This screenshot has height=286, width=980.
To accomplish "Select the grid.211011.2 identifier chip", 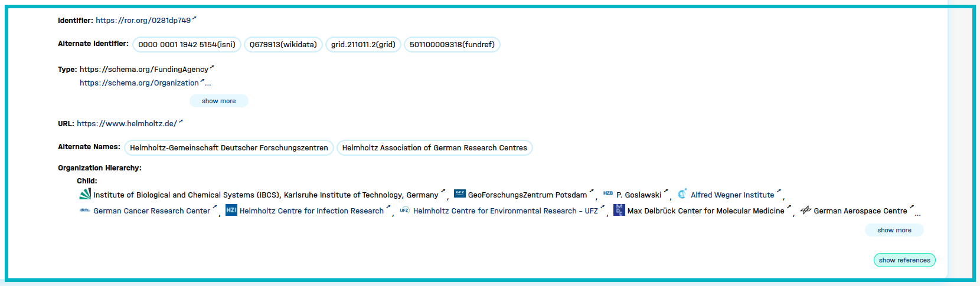I will 363,44.
